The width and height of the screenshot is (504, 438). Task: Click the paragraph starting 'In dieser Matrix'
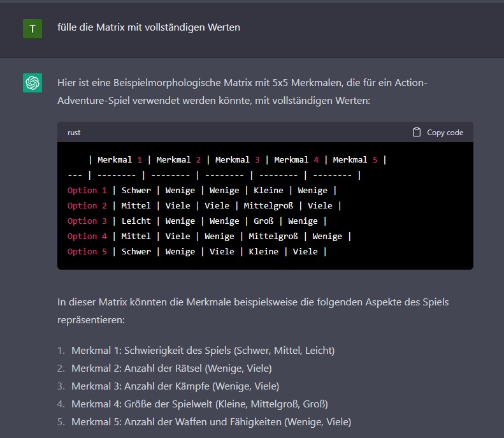pos(253,310)
